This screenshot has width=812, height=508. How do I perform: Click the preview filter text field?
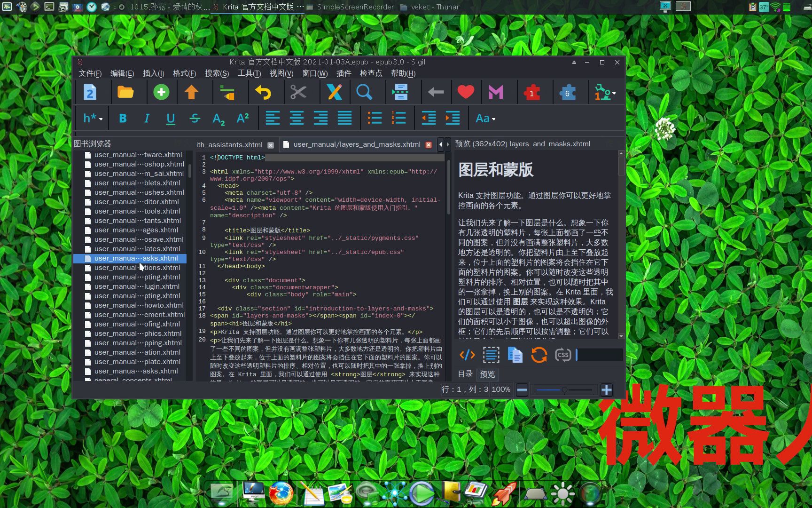pyautogui.click(x=599, y=355)
